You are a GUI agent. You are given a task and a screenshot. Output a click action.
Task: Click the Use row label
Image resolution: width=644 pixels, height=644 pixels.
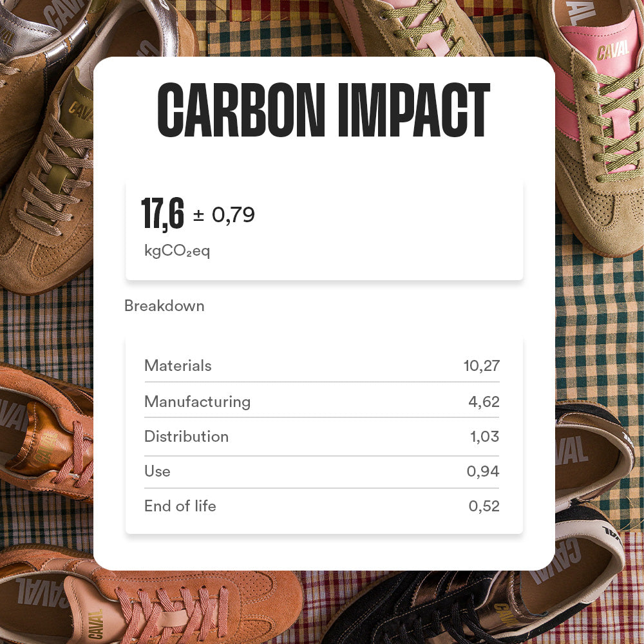(157, 471)
